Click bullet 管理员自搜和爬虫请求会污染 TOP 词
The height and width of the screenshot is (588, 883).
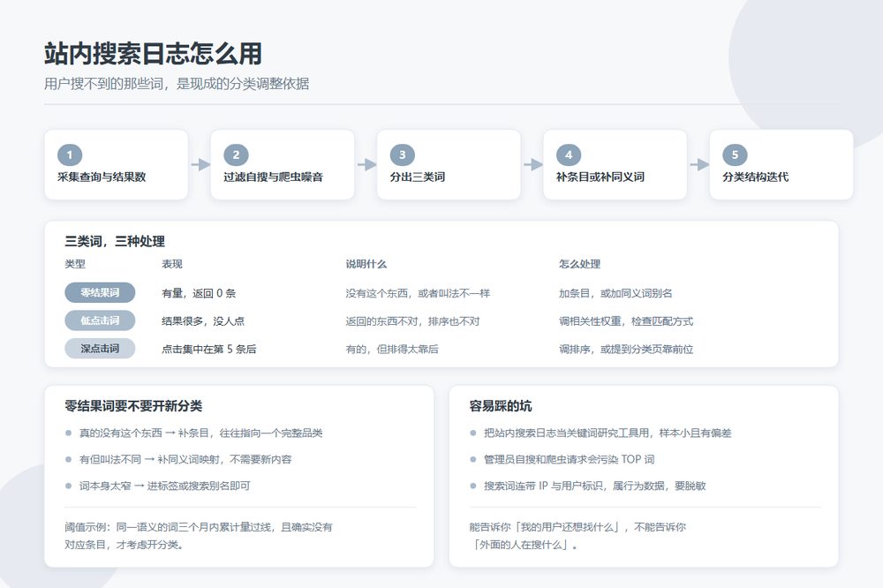tap(570, 460)
